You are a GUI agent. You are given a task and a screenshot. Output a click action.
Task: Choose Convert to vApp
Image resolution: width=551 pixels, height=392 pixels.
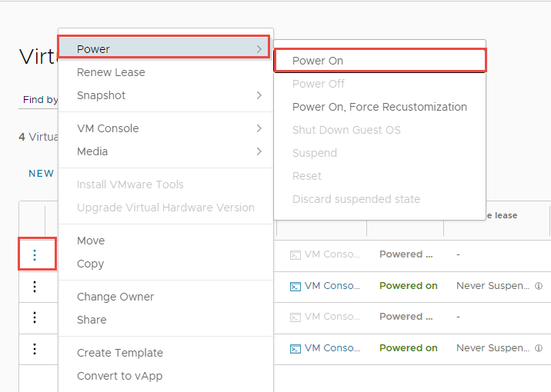(119, 376)
